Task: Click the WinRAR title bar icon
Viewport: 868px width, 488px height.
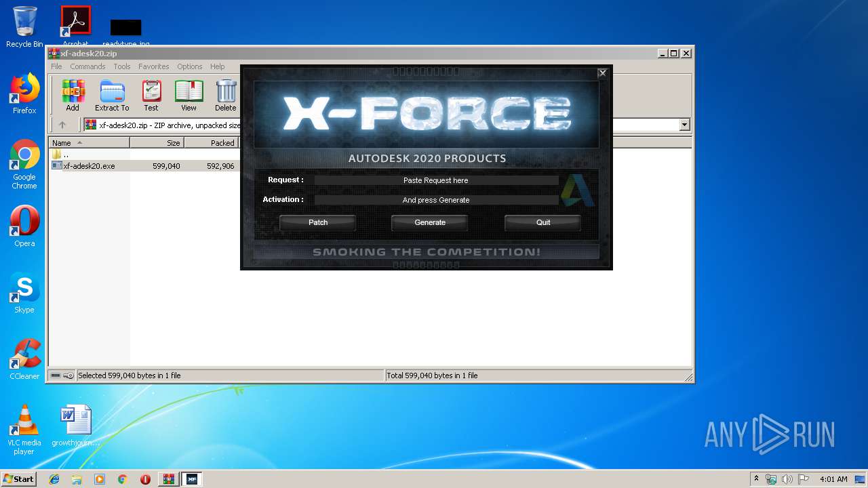Action: tap(54, 54)
